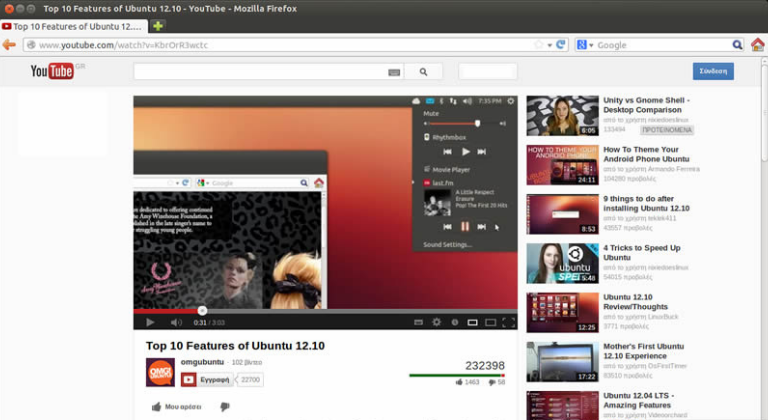Viewport: 768px width, 420px height.
Task: Click the like/dislike ratio bar
Action: pyautogui.click(x=457, y=375)
